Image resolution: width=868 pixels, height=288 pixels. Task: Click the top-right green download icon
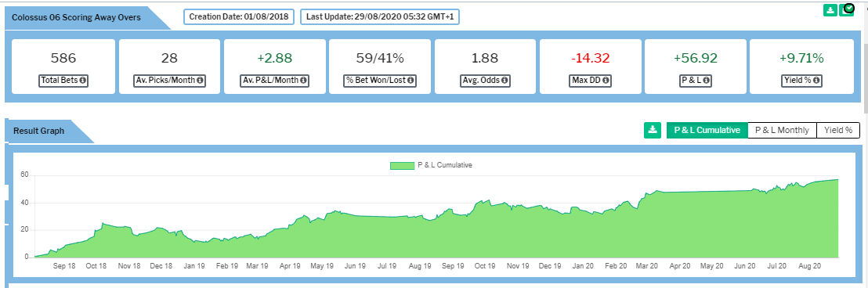coord(830,10)
